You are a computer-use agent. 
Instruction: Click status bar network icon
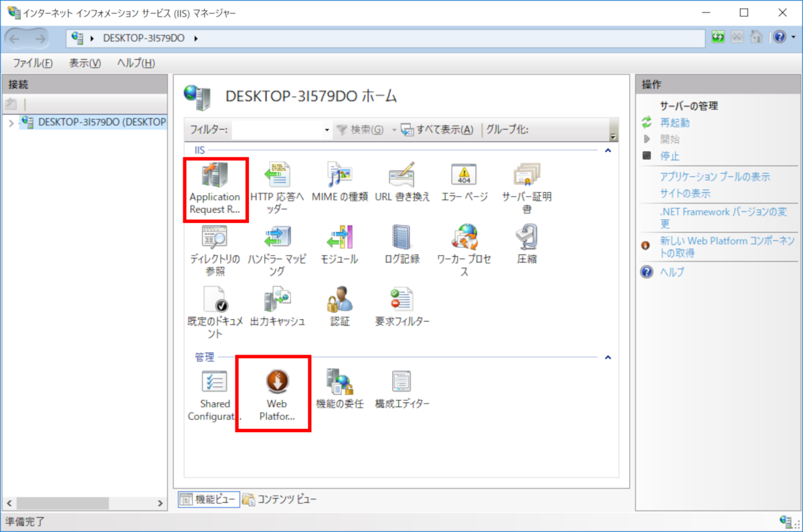pyautogui.click(x=786, y=521)
